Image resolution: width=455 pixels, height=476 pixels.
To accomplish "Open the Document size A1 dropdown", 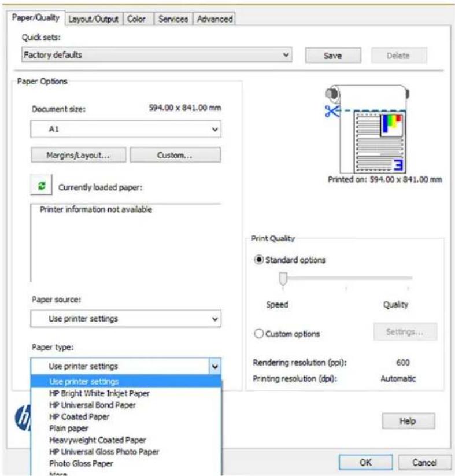I will [x=125, y=129].
